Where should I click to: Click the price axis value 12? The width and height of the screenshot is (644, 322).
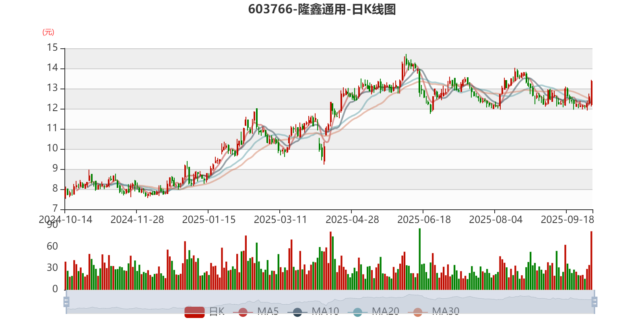52,108
